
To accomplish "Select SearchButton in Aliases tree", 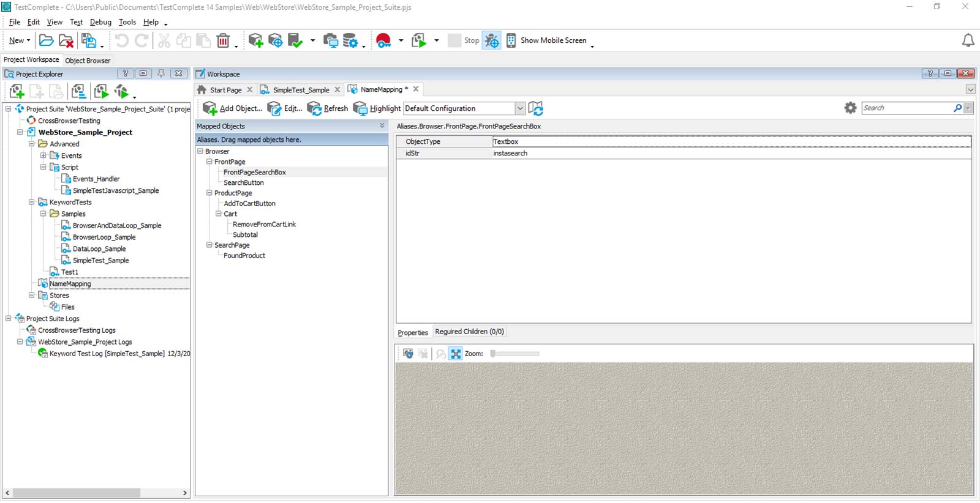I will point(244,182).
